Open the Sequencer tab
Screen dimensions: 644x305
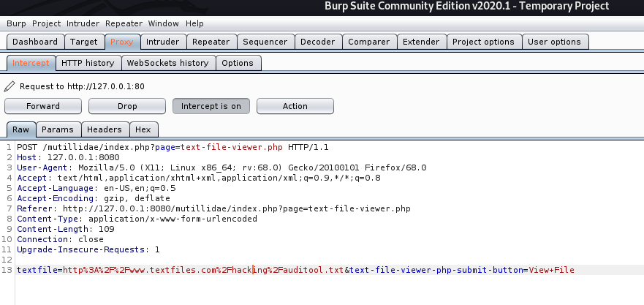pyautogui.click(x=265, y=42)
